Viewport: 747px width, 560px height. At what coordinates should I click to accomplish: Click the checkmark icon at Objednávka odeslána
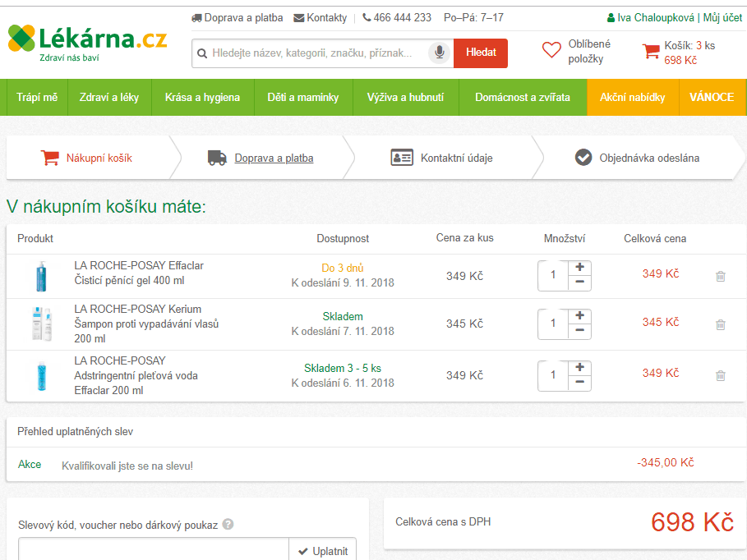click(x=584, y=158)
